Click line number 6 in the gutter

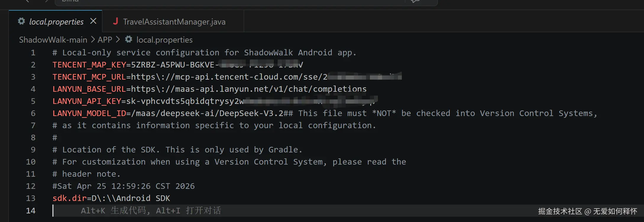pyautogui.click(x=33, y=113)
